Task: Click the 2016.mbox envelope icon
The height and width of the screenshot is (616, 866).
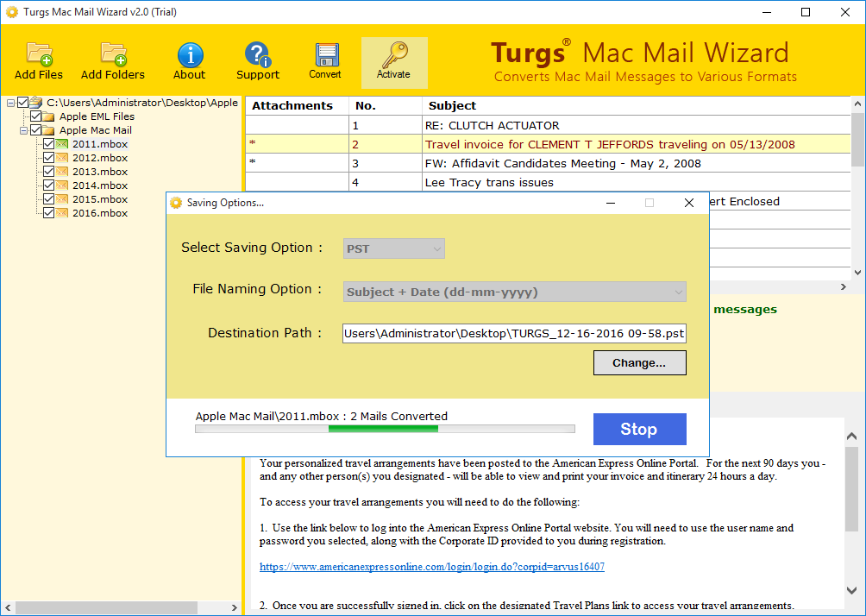Action: click(62, 213)
